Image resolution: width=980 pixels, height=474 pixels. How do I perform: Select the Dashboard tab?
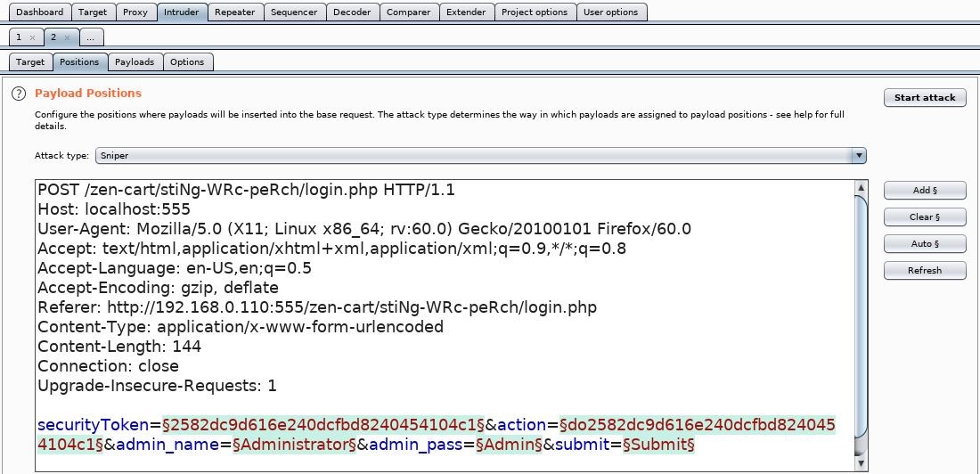coord(40,12)
